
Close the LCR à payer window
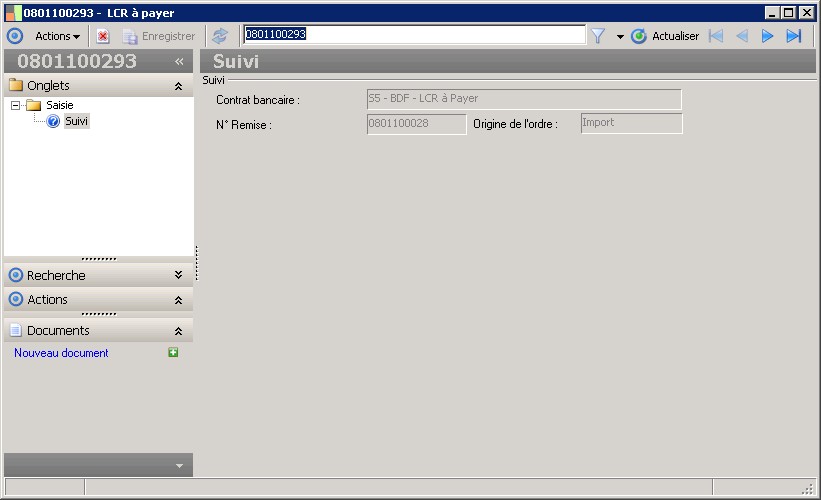coord(807,13)
